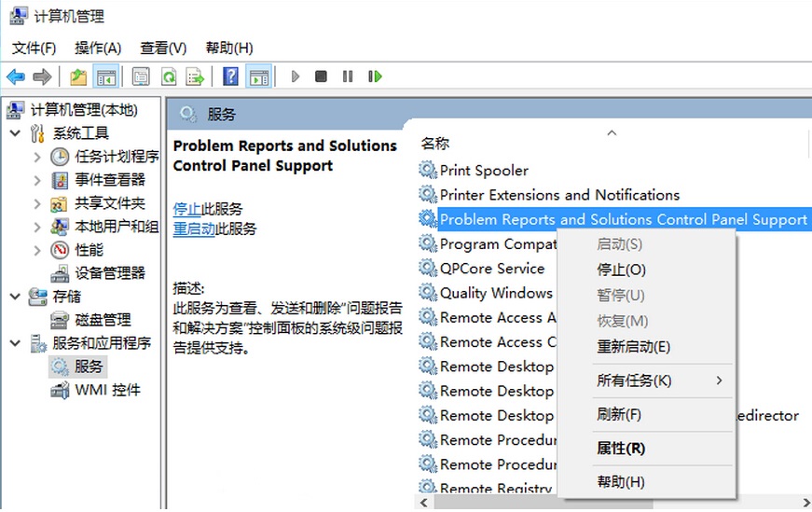The image size is (812, 512).
Task: Choose 重新启动(E) from the context menu
Action: point(633,347)
